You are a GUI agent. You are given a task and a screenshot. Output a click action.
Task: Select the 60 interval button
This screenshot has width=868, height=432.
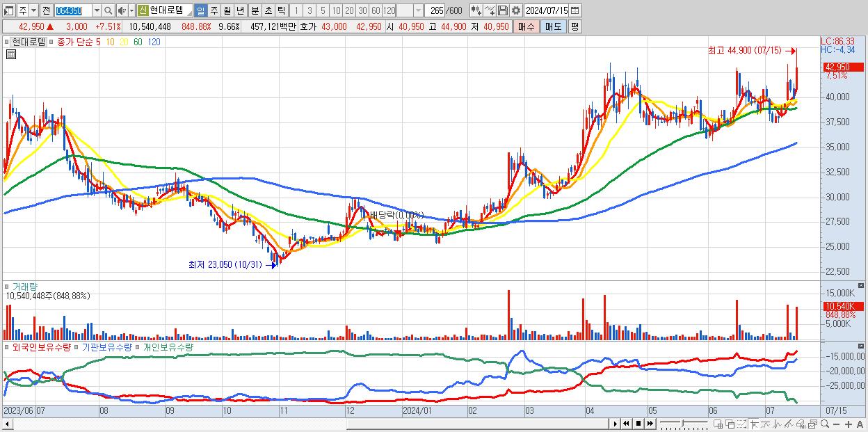point(376,10)
